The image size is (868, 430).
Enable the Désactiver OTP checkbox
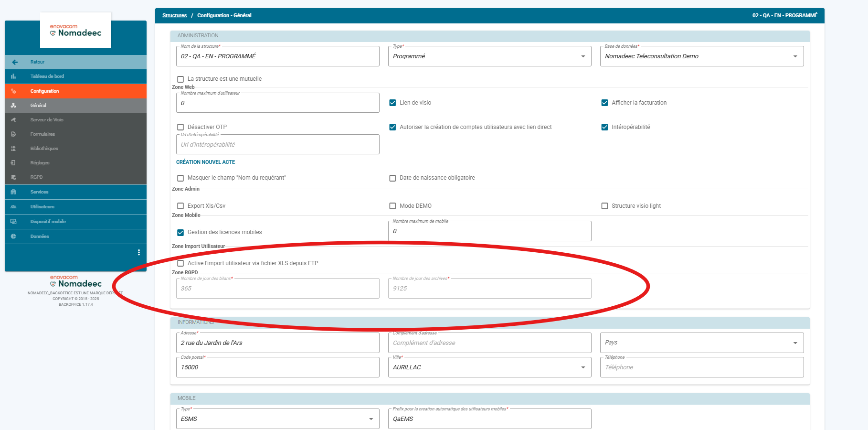(180, 127)
